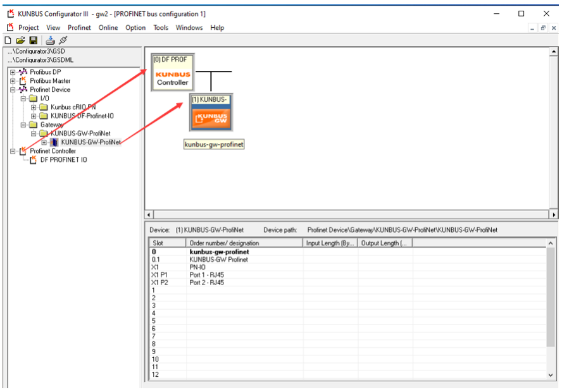Click slot table scrollbar up arrow
This screenshot has width=562, height=392.
[551, 243]
